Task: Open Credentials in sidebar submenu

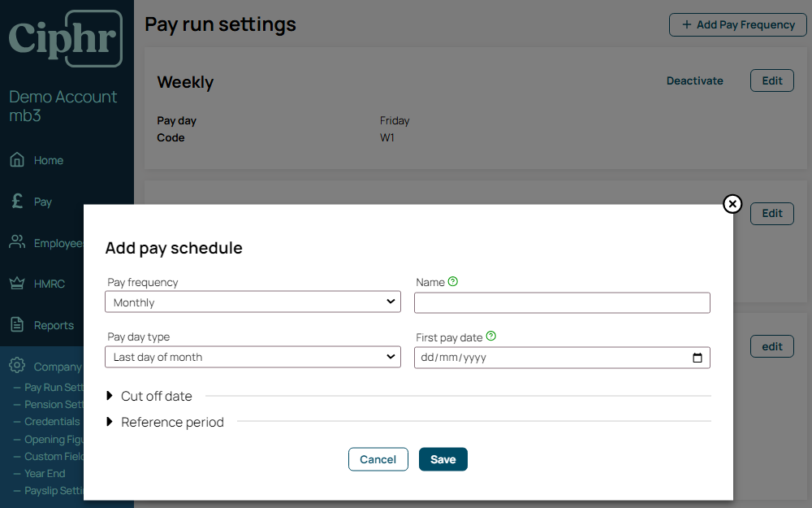Action: pos(52,421)
